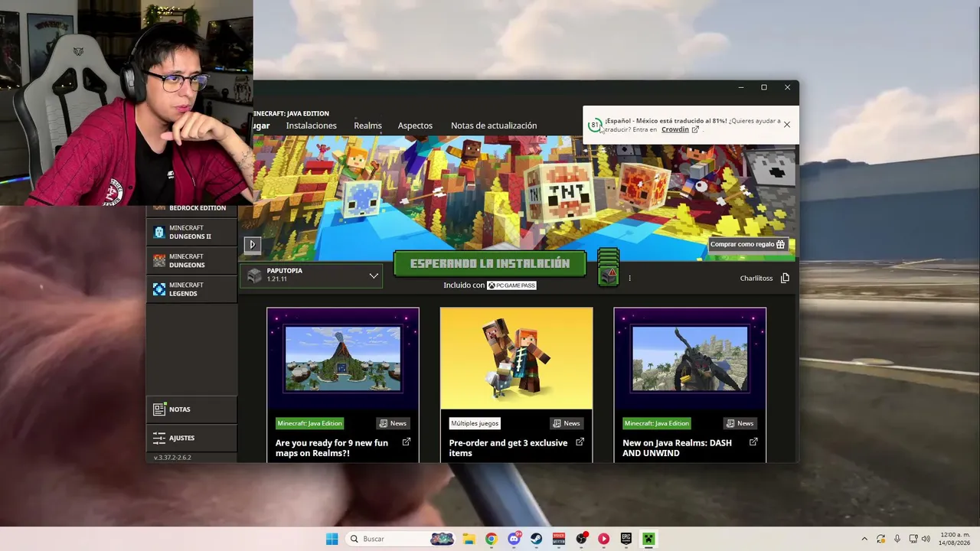Click 'Are you ready for 9 new fun maps' headline
The height and width of the screenshot is (551, 980).
coord(332,448)
